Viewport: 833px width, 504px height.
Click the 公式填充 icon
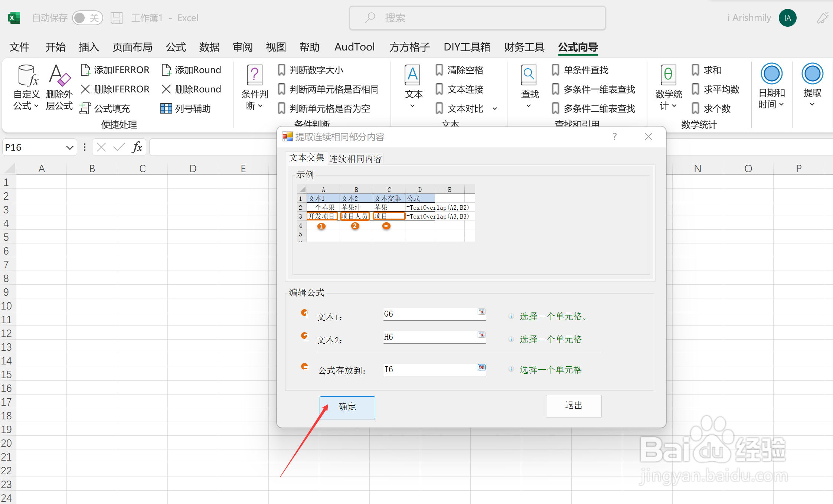pyautogui.click(x=85, y=108)
